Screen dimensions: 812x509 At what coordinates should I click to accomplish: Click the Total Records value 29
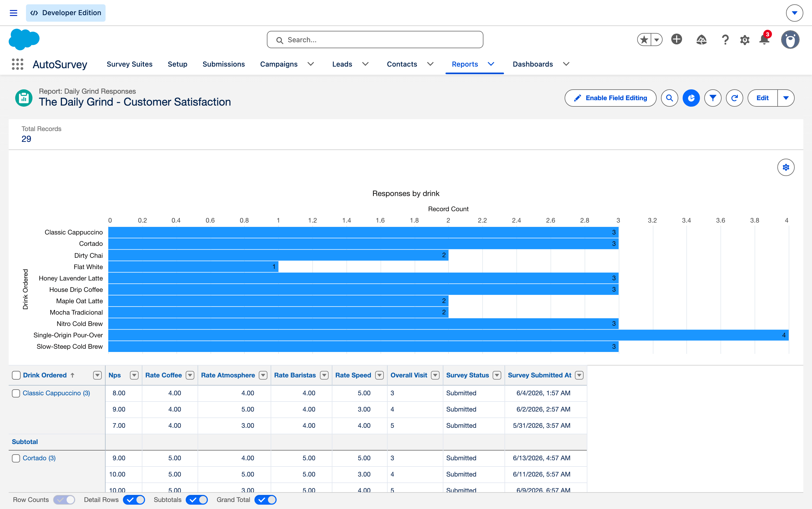tap(26, 139)
